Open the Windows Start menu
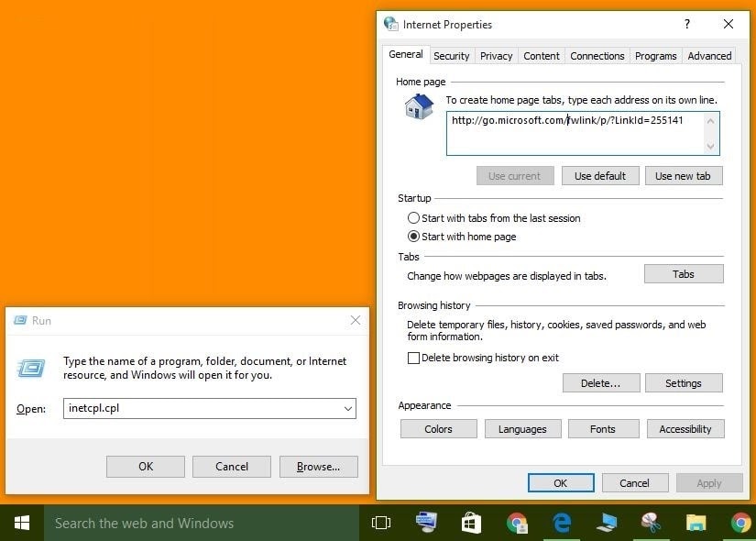The width and height of the screenshot is (756, 541). 22,523
